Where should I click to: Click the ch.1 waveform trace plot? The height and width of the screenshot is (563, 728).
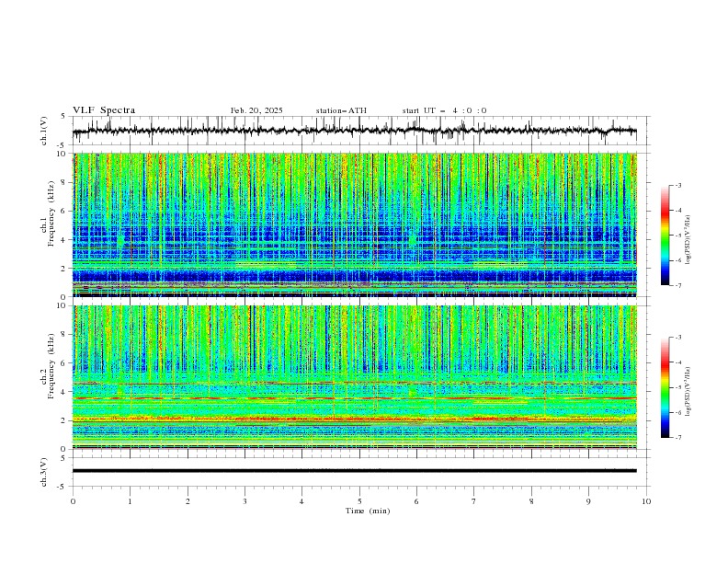tap(354, 131)
